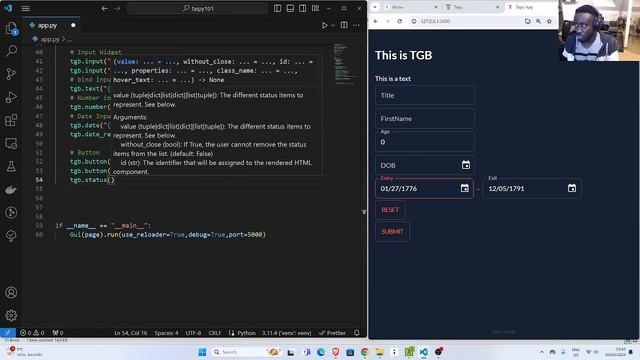This screenshot has width=640, height=360.
Task: Split the editor to the right
Action: coord(344,25)
